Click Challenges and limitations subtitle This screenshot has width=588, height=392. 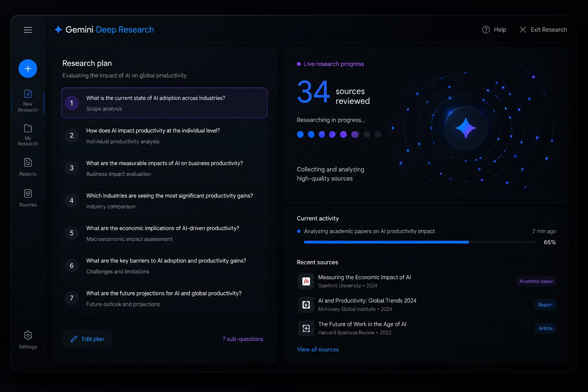pyautogui.click(x=118, y=271)
